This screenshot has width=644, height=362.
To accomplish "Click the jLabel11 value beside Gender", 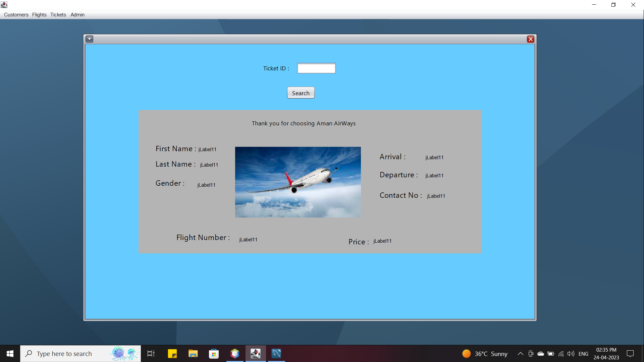I will pyautogui.click(x=206, y=185).
